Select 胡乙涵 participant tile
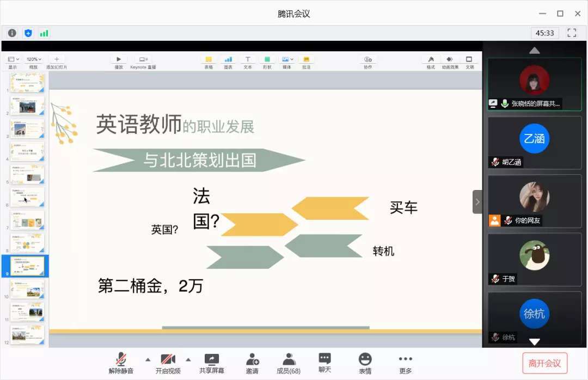 [534, 142]
